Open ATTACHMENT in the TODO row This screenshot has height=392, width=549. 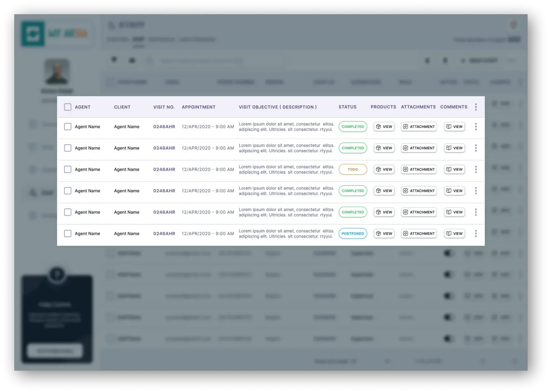click(419, 169)
